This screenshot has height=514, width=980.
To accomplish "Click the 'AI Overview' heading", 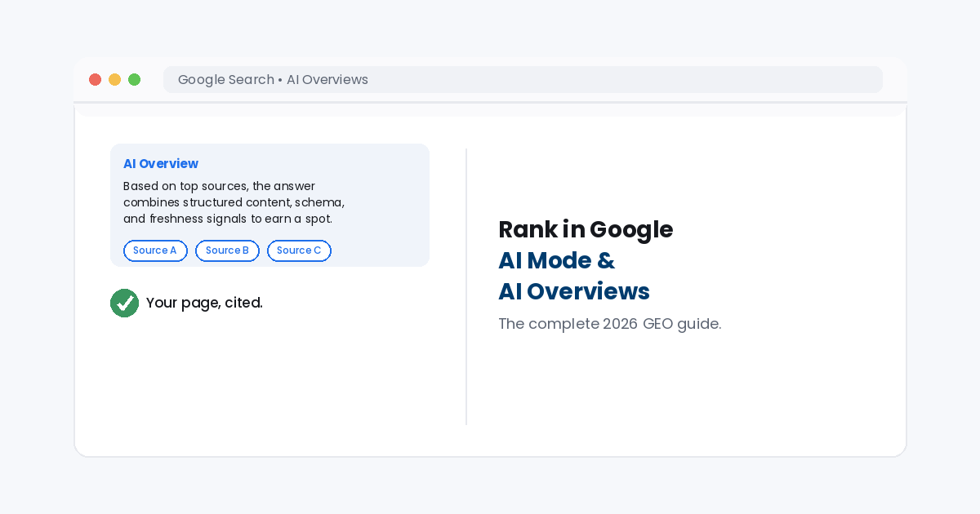I will 161,164.
